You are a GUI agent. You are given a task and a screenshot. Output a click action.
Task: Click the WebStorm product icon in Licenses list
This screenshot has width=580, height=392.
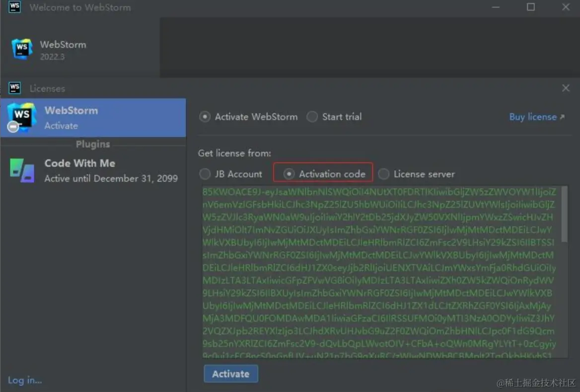click(21, 118)
